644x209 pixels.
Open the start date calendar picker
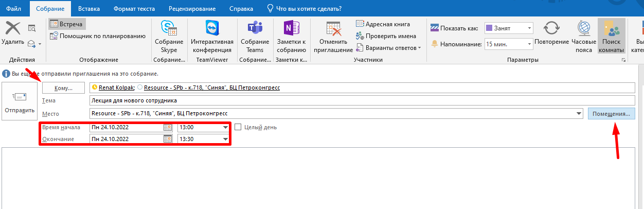[x=167, y=127]
